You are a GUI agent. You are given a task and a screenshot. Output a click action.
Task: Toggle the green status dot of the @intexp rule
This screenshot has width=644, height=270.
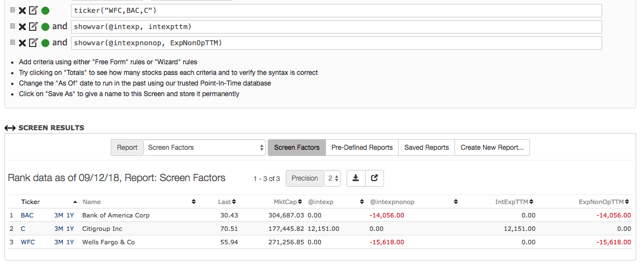click(45, 27)
